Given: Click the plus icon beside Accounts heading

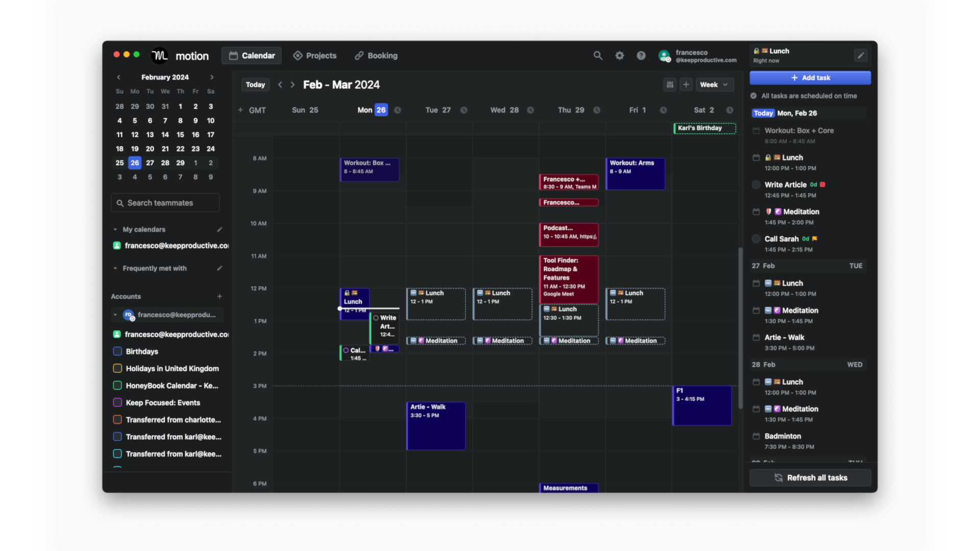Looking at the screenshot, I should click(x=220, y=296).
